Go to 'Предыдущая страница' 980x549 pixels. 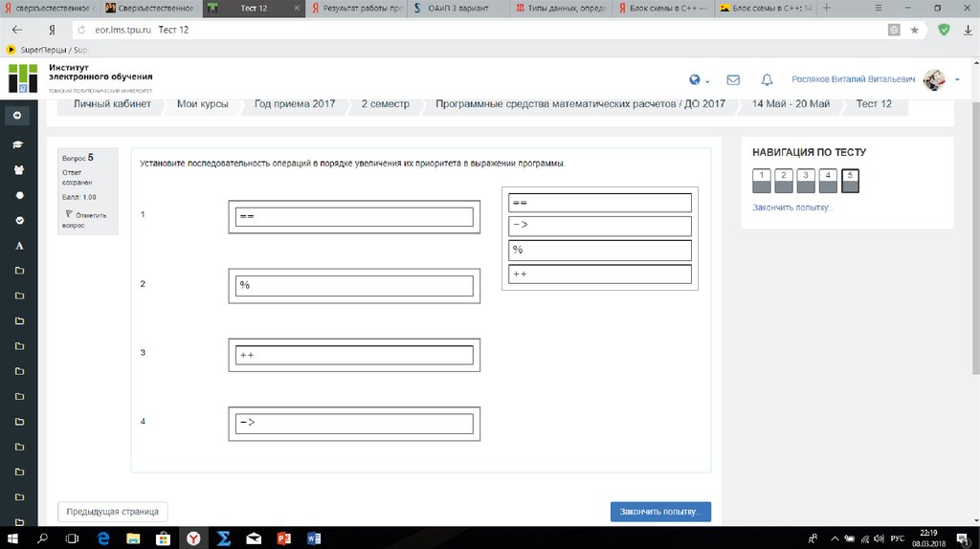[113, 512]
